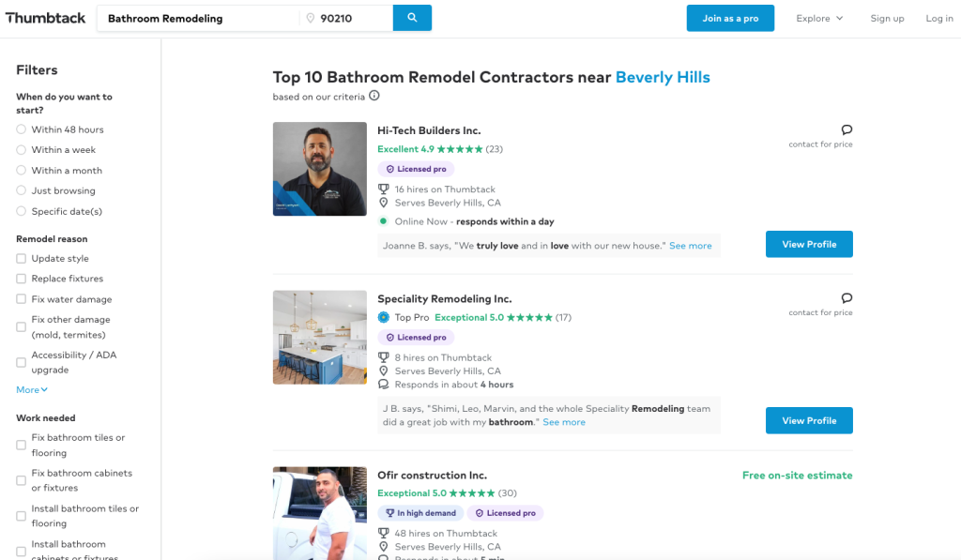
Task: Select "Within a month" start option
Action: point(21,171)
